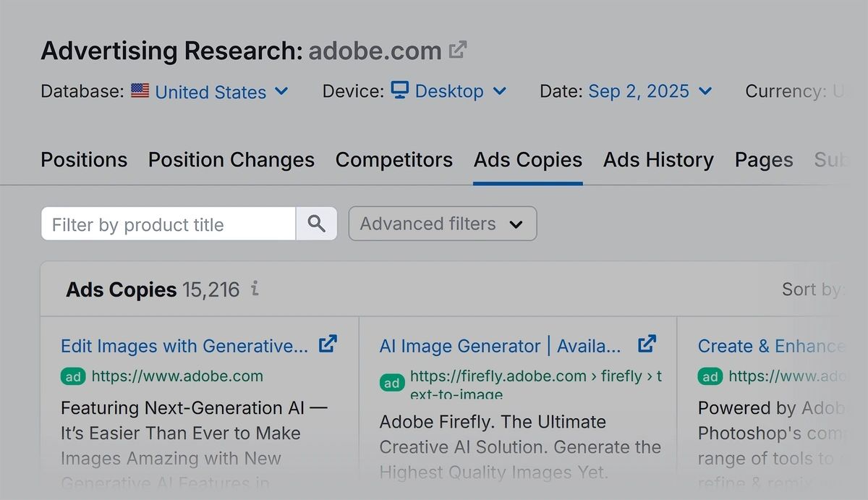This screenshot has height=500, width=868.
Task: Select the Ads Copies tab
Action: click(528, 159)
